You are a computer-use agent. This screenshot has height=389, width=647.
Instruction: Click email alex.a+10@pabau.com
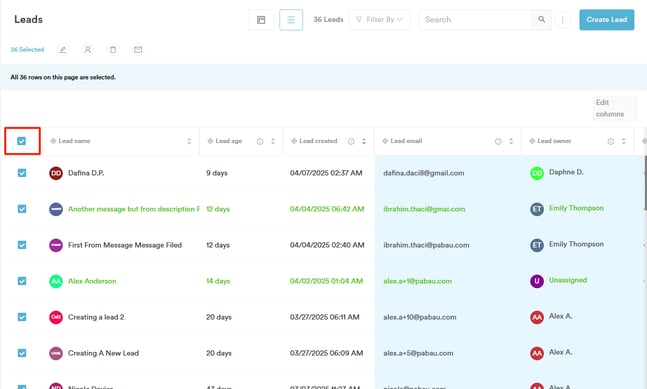click(420, 317)
